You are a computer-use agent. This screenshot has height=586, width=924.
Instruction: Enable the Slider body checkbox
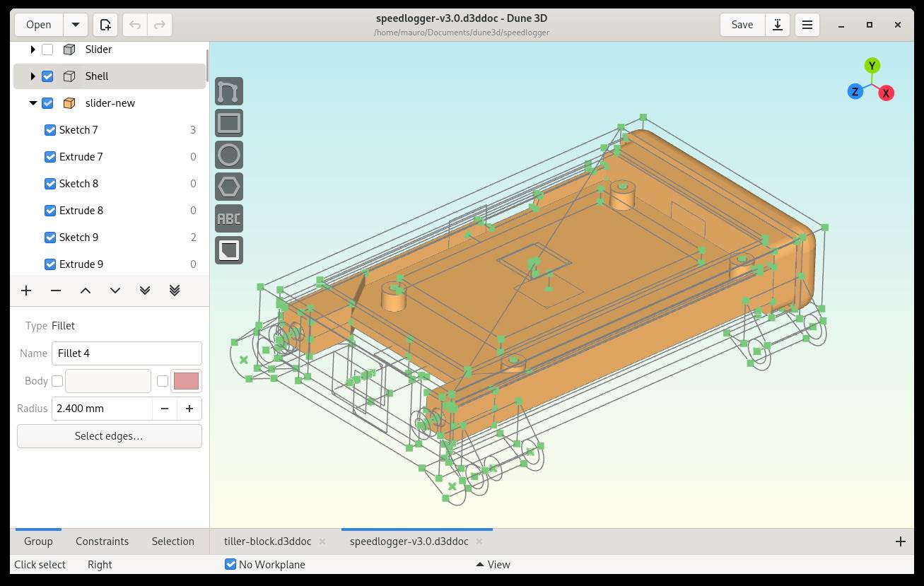(x=47, y=49)
